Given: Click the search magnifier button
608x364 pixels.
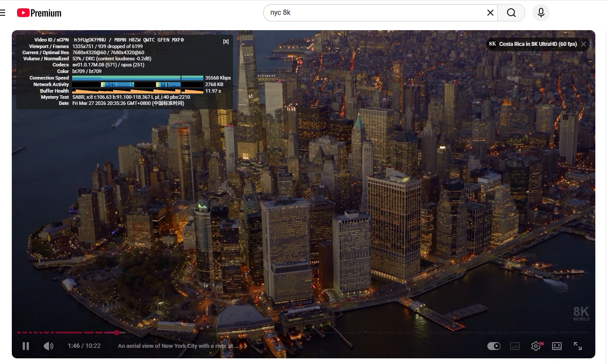Looking at the screenshot, I should [x=511, y=13].
